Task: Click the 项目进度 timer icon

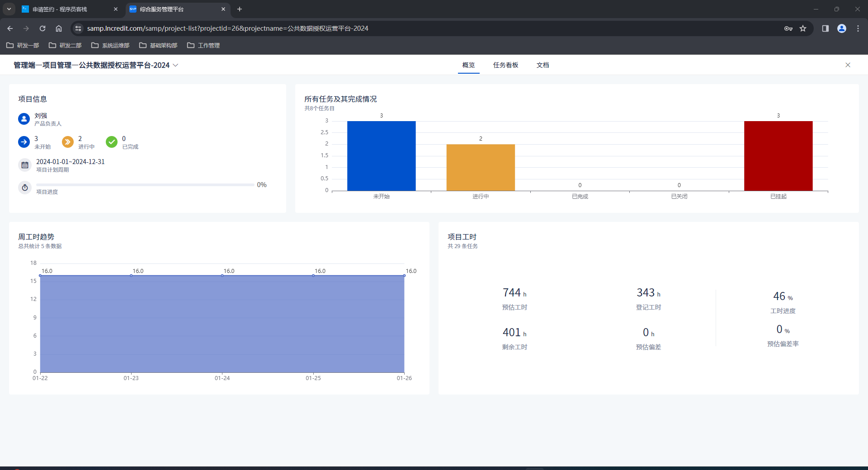Action: pyautogui.click(x=25, y=187)
